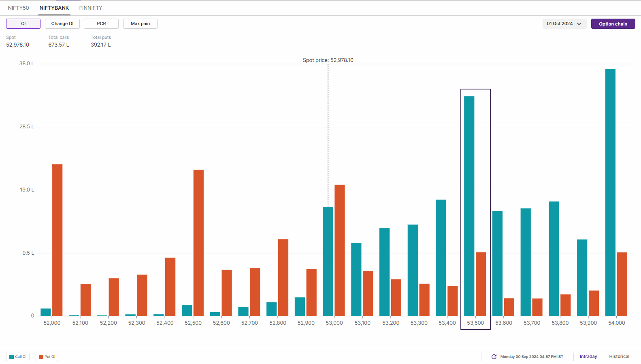Click the Spot price 52,978.10 label

[328, 60]
